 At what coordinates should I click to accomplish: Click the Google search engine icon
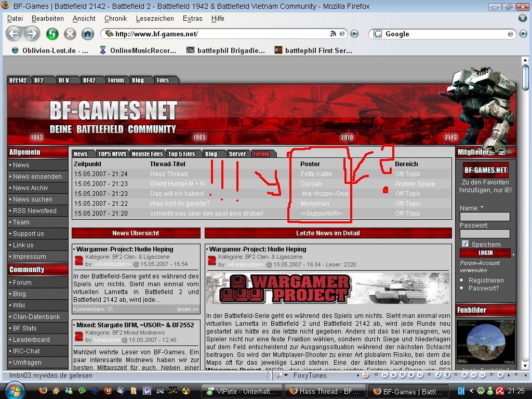click(377, 34)
